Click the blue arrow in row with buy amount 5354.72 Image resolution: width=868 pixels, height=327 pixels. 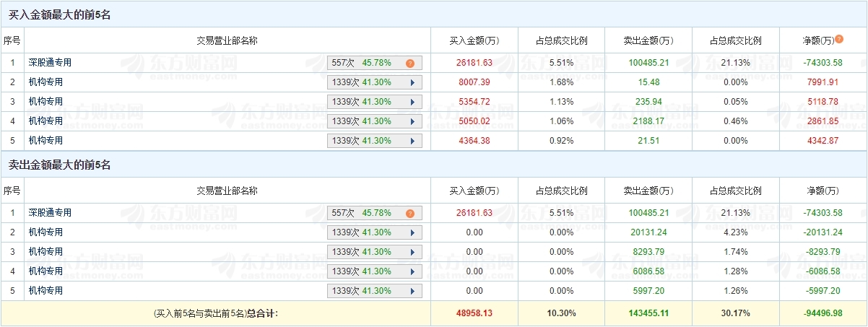(412, 102)
